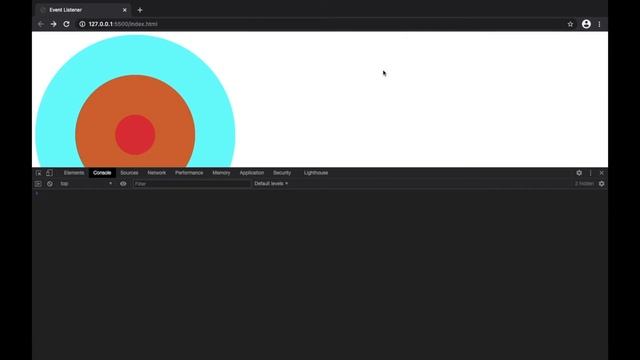640x360 pixels.
Task: Go back to the previous page
Action: [x=41, y=24]
